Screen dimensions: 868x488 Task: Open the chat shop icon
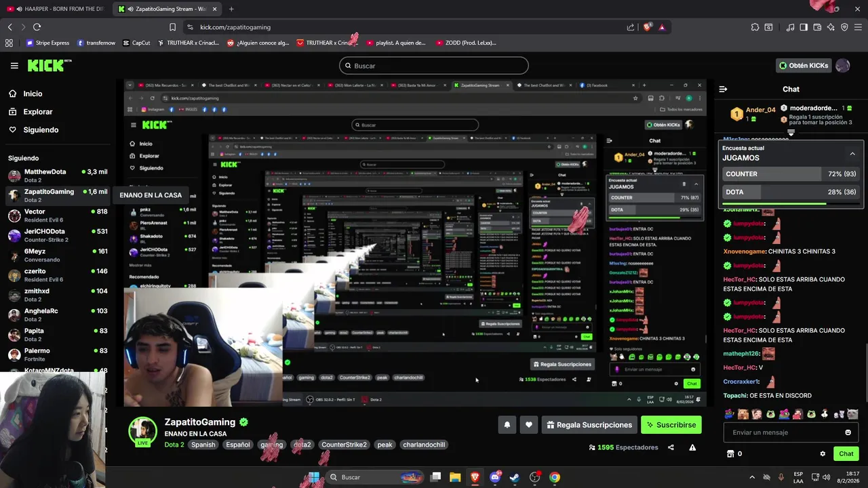point(730,454)
